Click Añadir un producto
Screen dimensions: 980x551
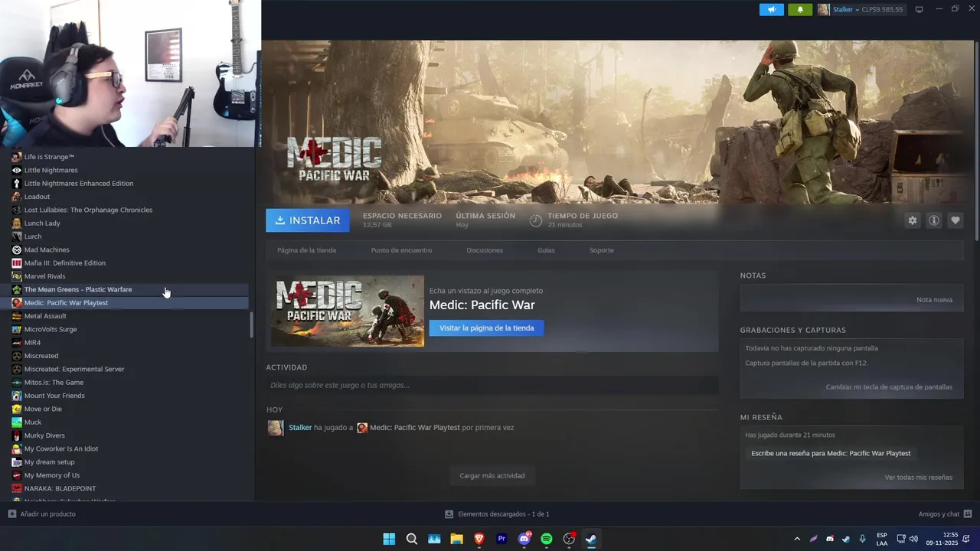coord(42,514)
